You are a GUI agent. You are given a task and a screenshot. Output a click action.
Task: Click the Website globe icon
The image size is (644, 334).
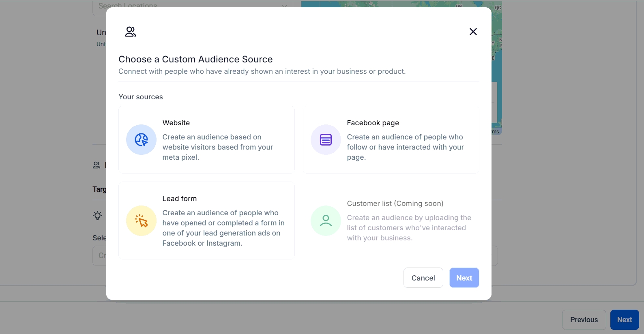[x=141, y=140]
